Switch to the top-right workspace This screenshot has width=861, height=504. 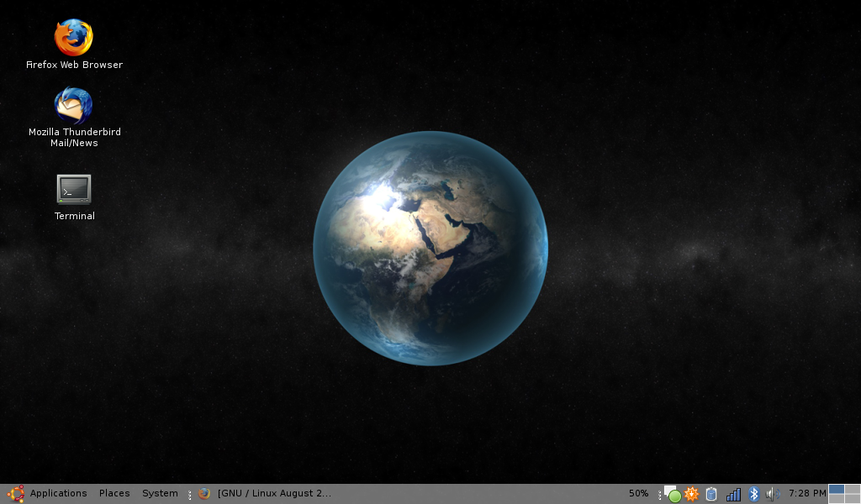(852, 489)
